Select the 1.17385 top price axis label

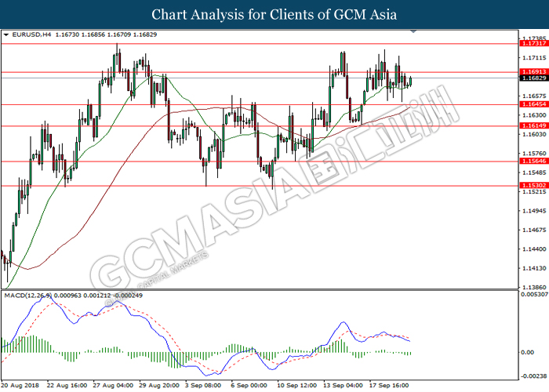click(533, 38)
